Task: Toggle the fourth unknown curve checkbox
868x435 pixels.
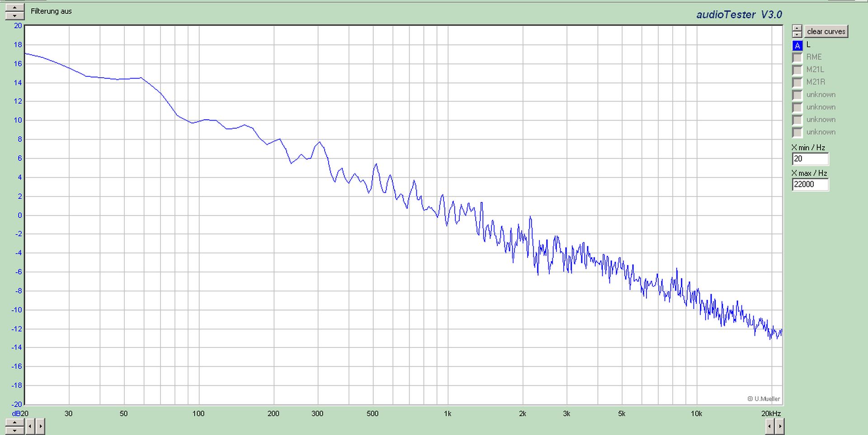Action: point(797,132)
